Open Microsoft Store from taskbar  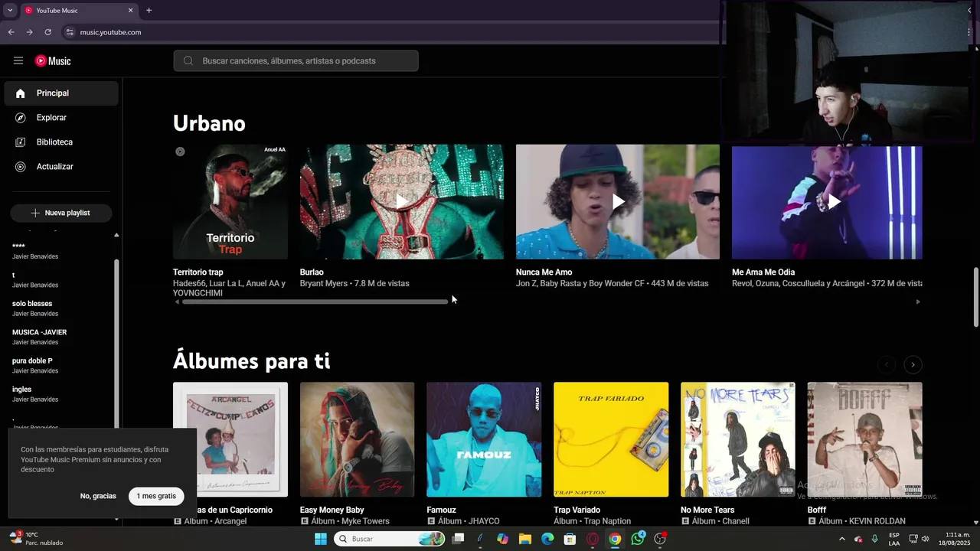570,539
